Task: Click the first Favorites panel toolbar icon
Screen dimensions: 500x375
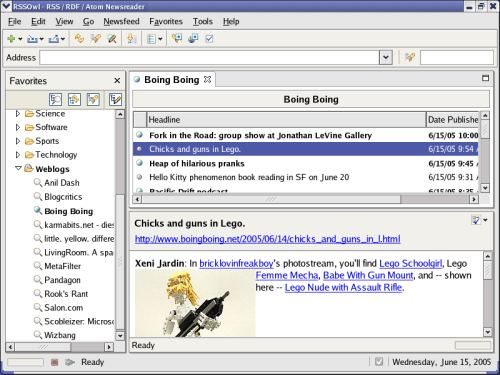Action: click(x=55, y=99)
